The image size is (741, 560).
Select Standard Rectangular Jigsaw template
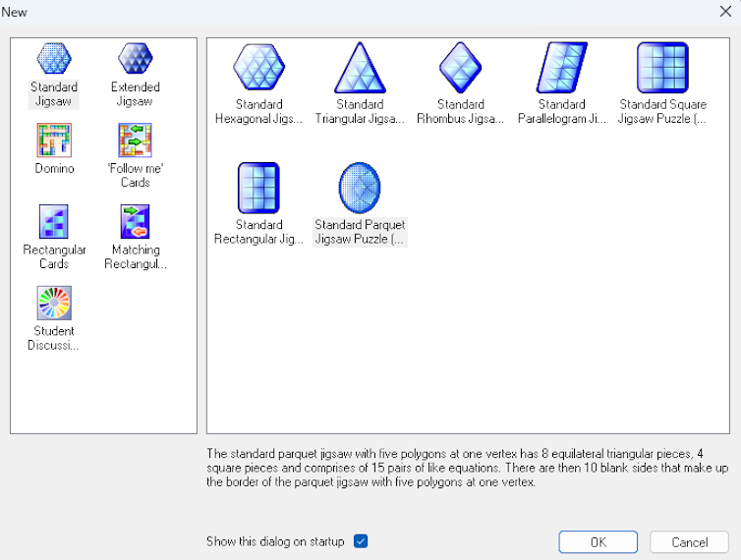[258, 189]
